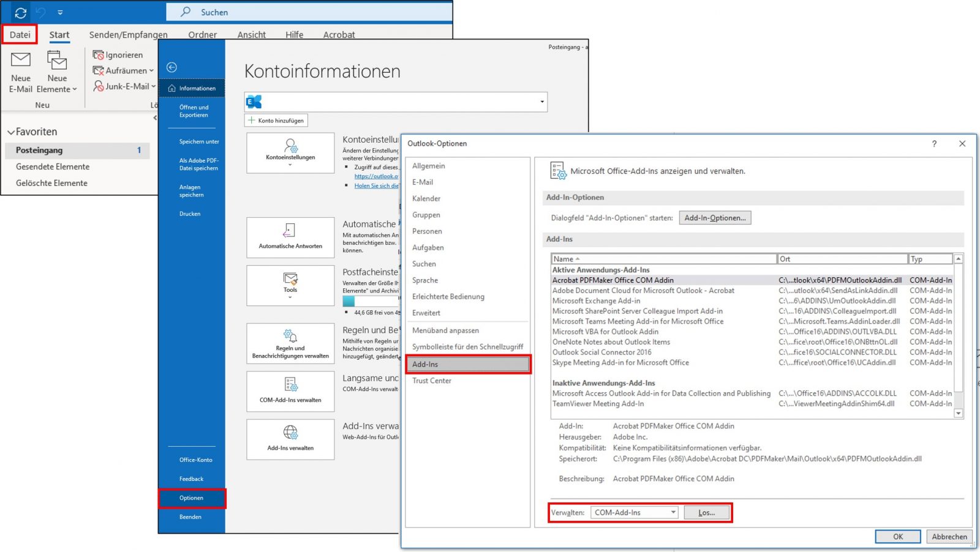The width and height of the screenshot is (980, 552).
Task: Click the Ort column header
Action: [842, 259]
